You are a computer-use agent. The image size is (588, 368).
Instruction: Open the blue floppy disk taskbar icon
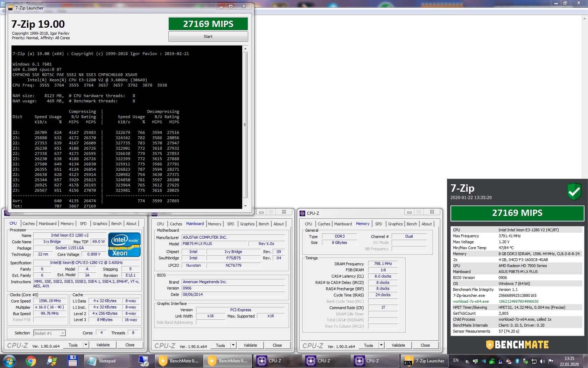(72, 361)
